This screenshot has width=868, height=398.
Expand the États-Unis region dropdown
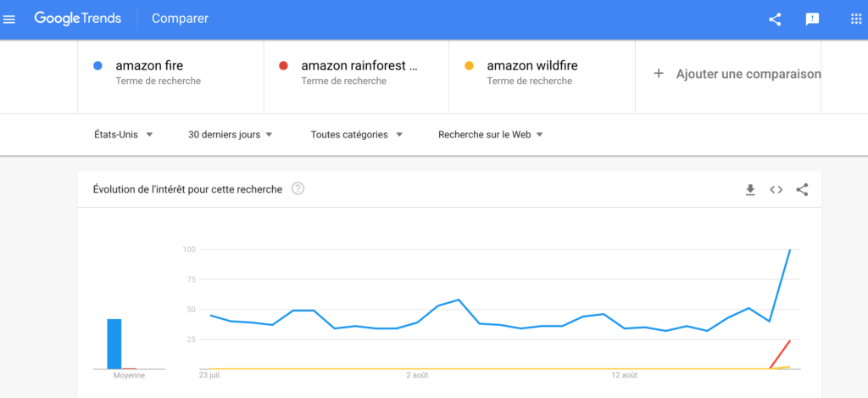click(x=124, y=135)
